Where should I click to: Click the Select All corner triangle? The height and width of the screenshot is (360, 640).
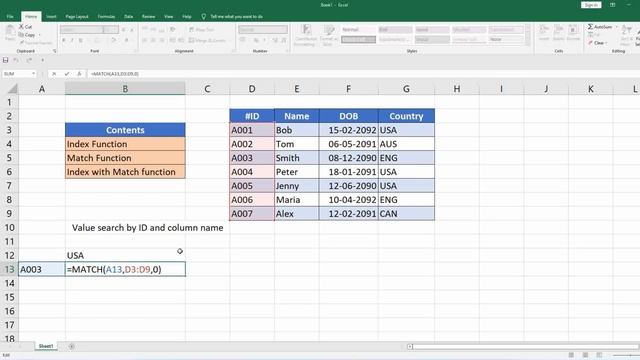point(13,88)
